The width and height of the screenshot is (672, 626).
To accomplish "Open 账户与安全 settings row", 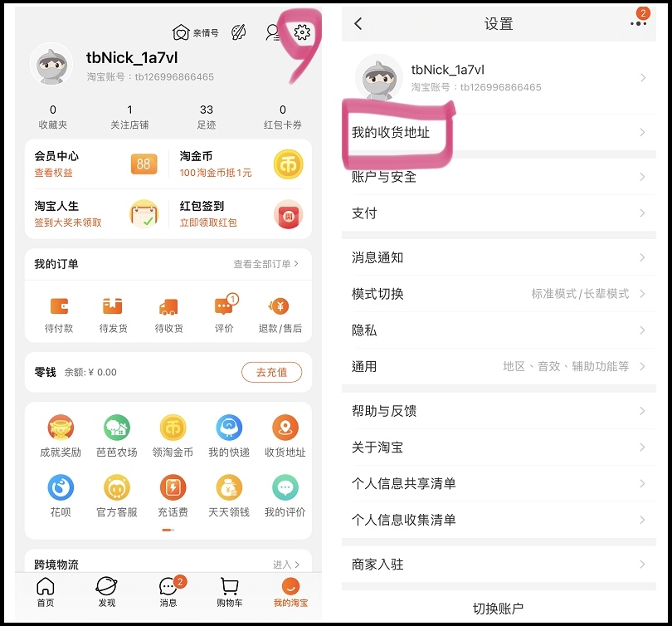I will (499, 177).
